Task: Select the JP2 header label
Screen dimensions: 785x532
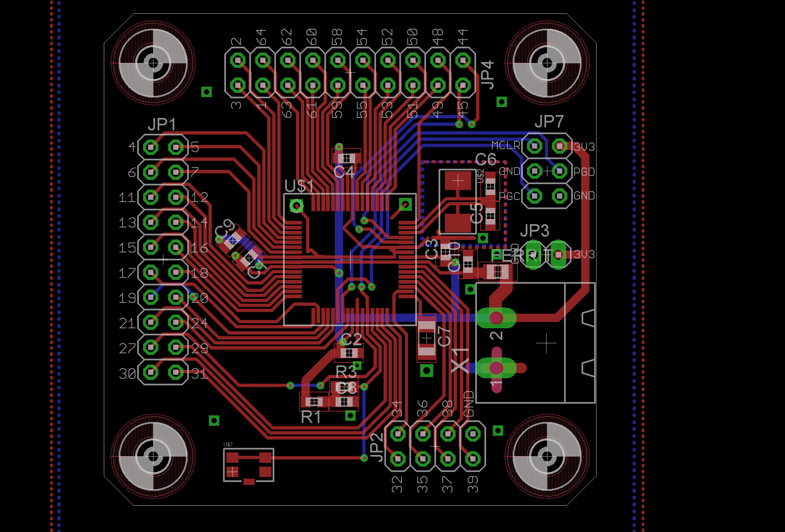Action: point(376,447)
